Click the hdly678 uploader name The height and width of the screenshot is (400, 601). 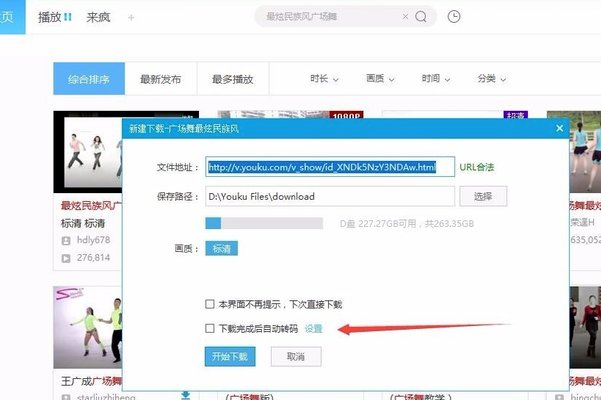click(x=94, y=240)
